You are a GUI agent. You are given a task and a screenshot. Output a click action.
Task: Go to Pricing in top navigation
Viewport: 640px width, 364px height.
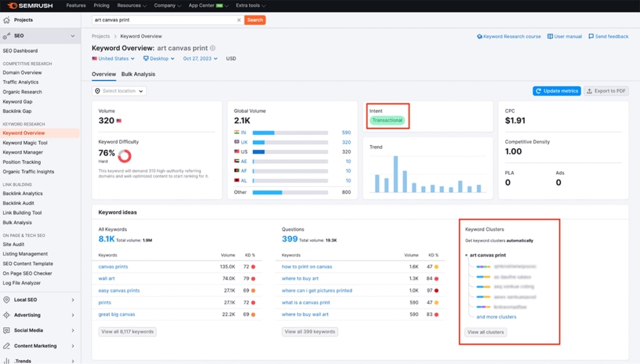102,6
